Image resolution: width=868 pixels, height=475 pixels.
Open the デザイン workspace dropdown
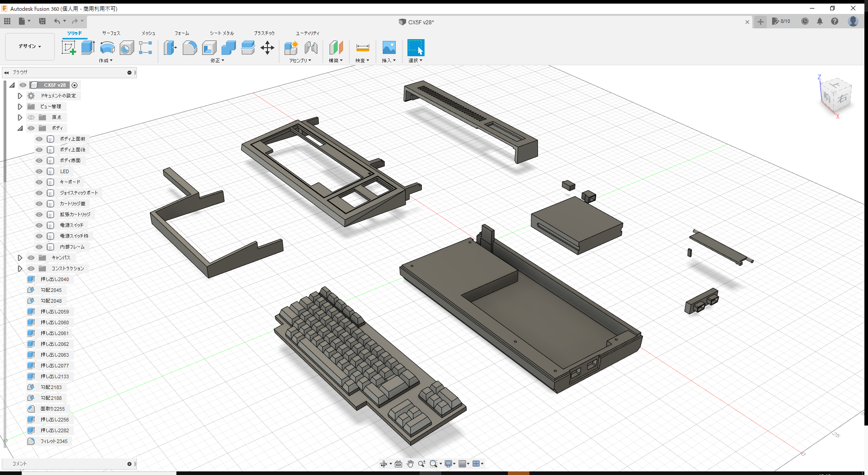pos(29,46)
